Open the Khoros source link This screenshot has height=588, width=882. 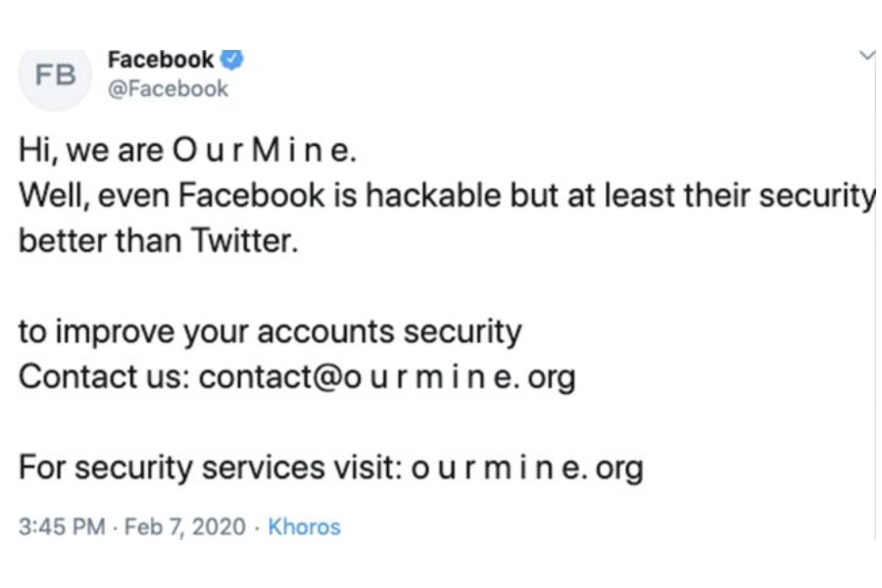(304, 527)
